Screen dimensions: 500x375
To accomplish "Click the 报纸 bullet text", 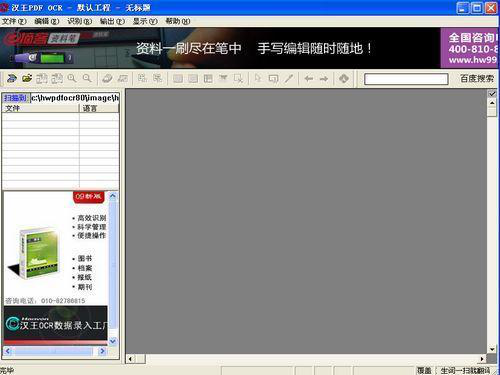I will pyautogui.click(x=85, y=277).
